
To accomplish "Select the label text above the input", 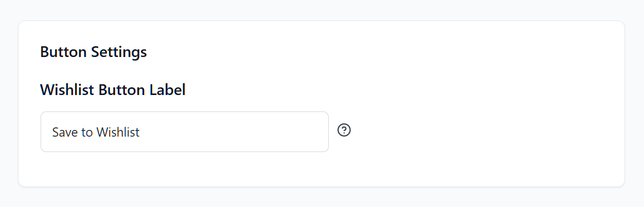I will click(x=113, y=90).
